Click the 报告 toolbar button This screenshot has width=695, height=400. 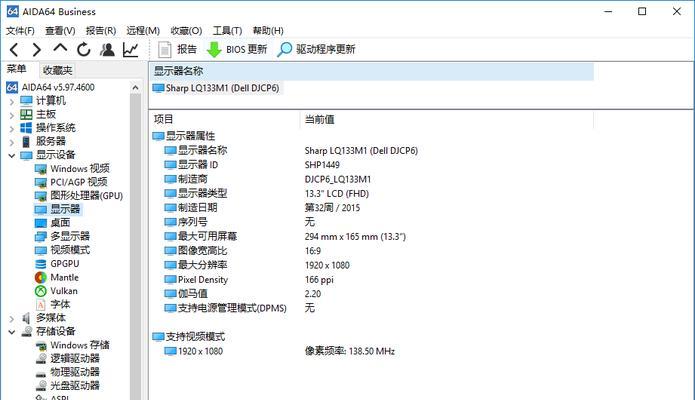click(x=177, y=49)
